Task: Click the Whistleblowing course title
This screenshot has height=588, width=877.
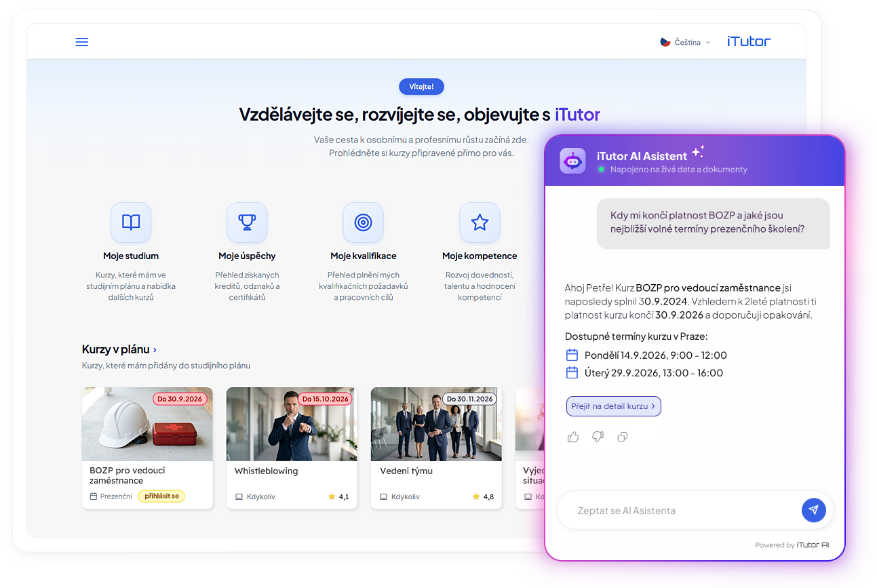Action: pos(266,471)
